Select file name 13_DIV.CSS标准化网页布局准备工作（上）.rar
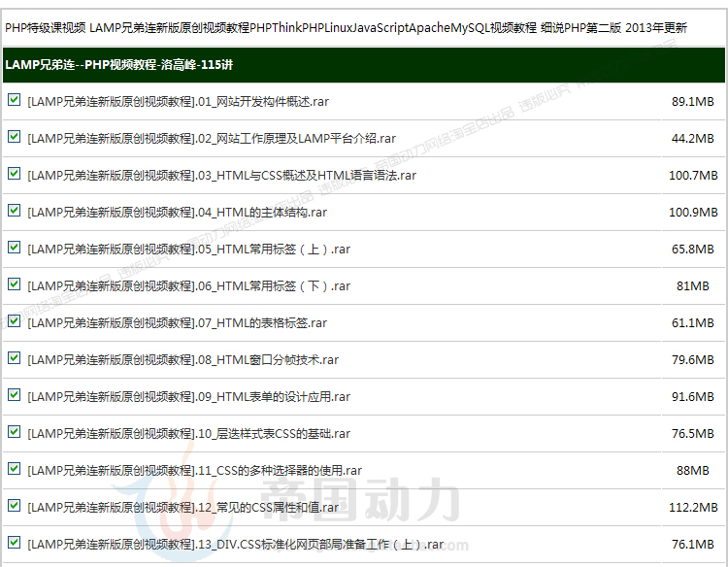 point(236,545)
